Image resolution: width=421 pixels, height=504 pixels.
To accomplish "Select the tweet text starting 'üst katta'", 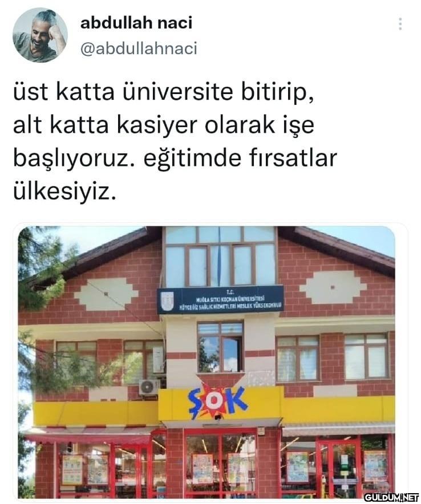I will (x=175, y=143).
